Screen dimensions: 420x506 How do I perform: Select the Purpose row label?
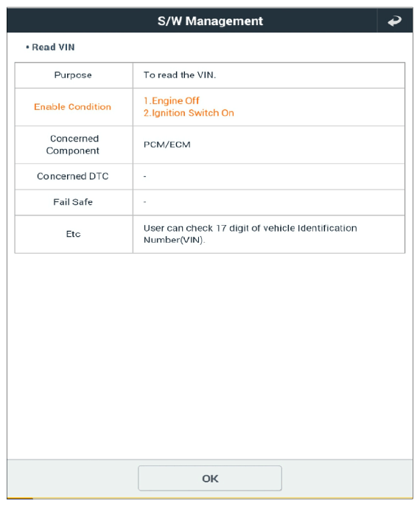tap(73, 75)
